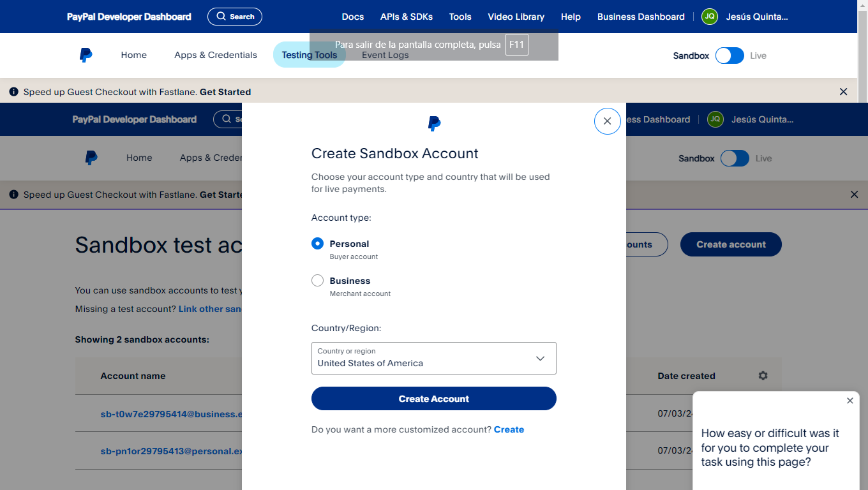
Task: Click the info icon in top Fastlane banner
Action: click(14, 92)
